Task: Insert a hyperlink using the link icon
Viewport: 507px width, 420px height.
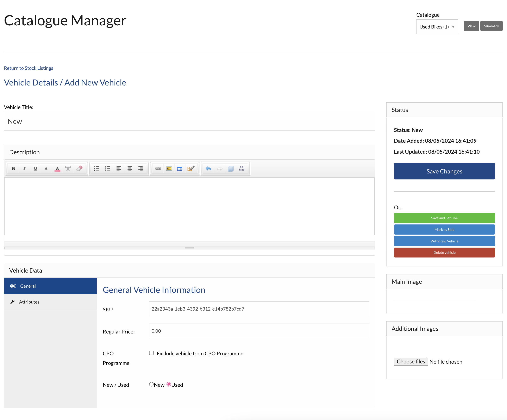Action: coord(158,169)
